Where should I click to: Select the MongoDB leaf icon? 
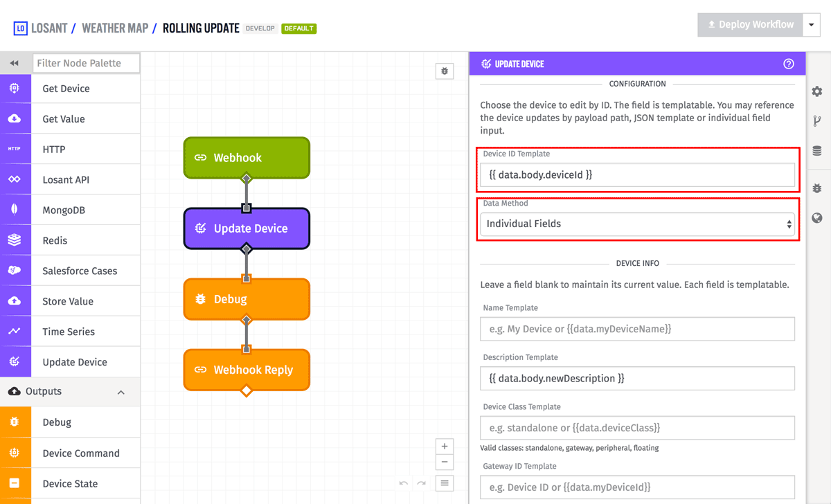point(15,210)
